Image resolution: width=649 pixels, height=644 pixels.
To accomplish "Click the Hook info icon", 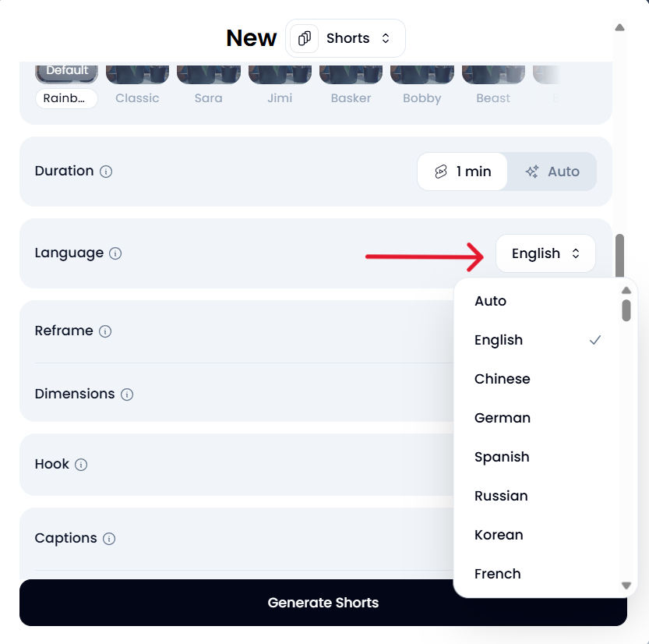I will tap(81, 465).
